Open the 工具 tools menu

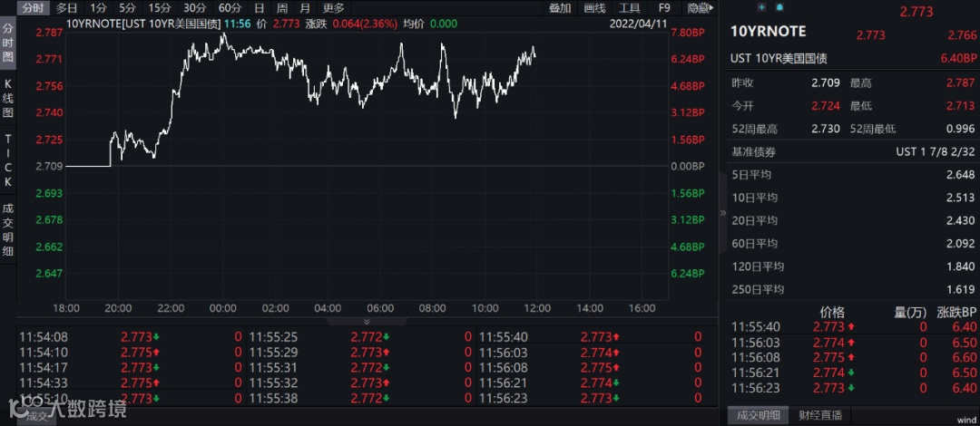coord(630,8)
